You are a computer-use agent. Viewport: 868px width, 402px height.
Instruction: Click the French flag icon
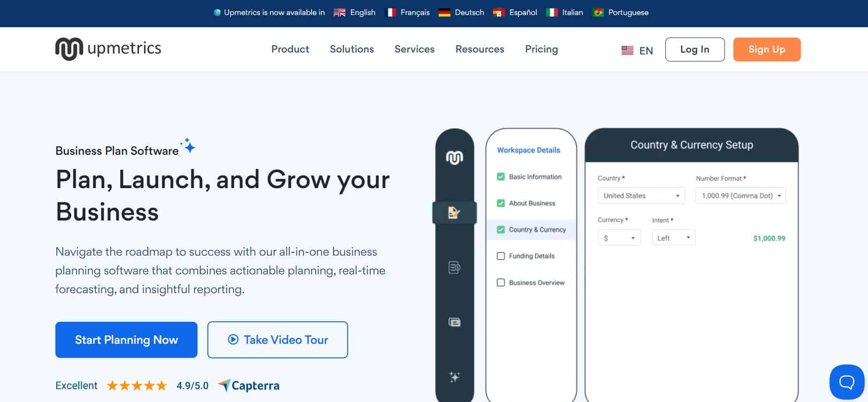coord(390,13)
